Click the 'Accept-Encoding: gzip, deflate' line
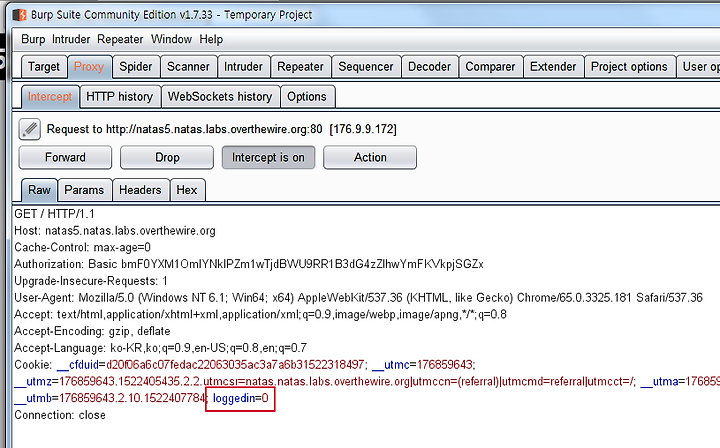Viewport: 720px width, 448px height. (92, 331)
